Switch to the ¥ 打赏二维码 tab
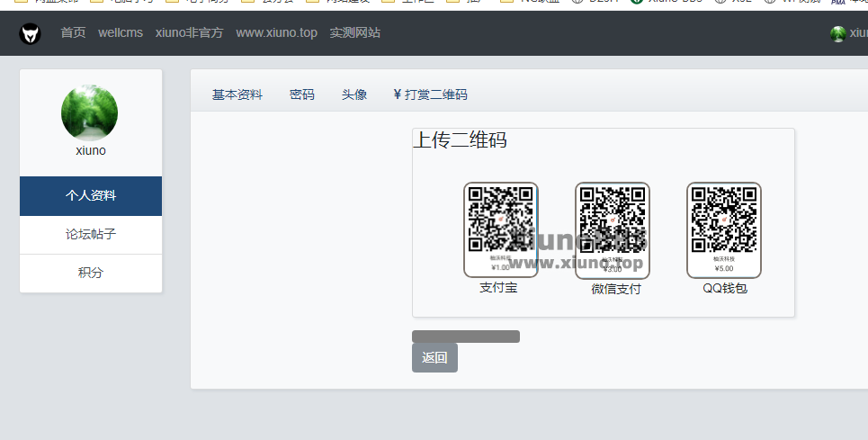868x440 pixels. click(x=430, y=94)
